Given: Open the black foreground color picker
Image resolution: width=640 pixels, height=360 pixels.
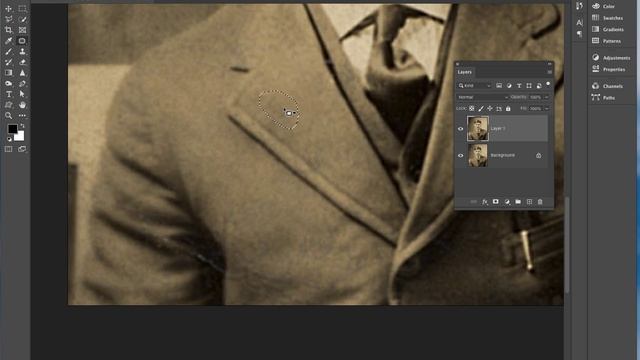Looking at the screenshot, I should click(x=12, y=129).
